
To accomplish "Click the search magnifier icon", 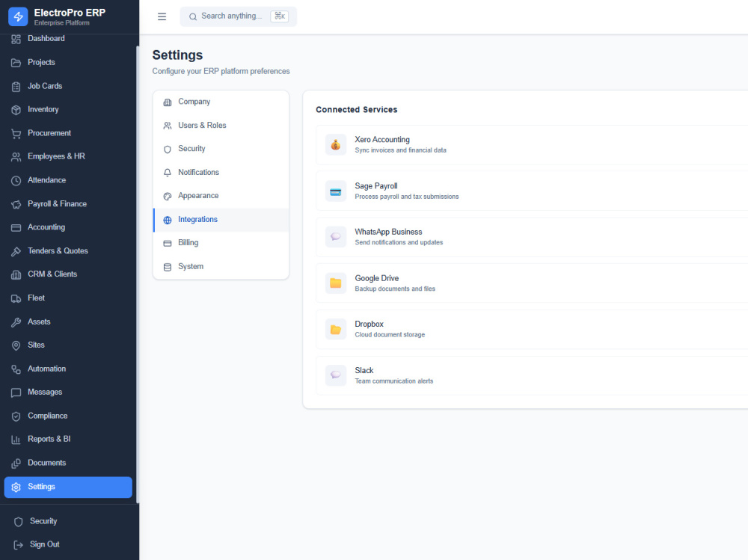I will [193, 16].
